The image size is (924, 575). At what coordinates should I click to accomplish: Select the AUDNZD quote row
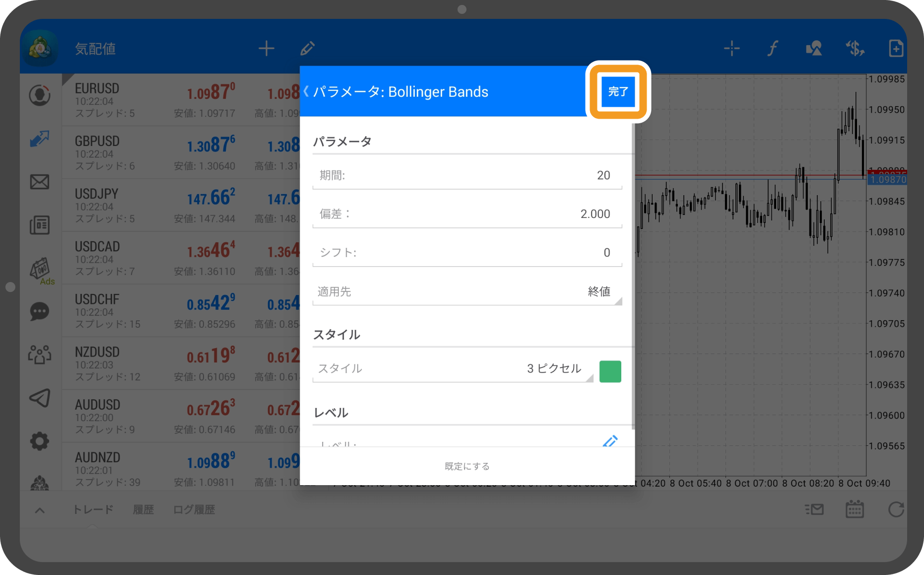point(181,467)
